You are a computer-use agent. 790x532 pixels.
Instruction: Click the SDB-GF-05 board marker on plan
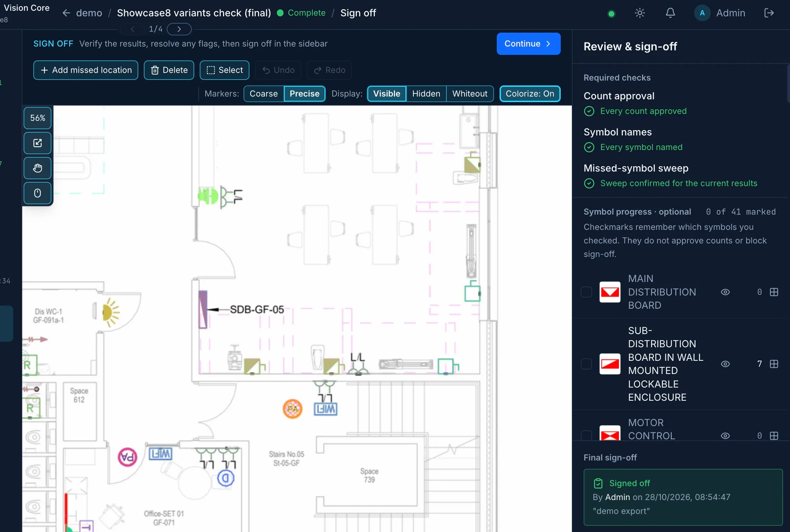coord(203,310)
